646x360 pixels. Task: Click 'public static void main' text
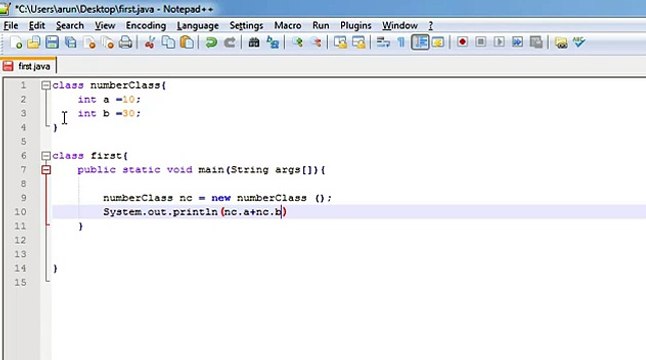[x=150, y=170]
